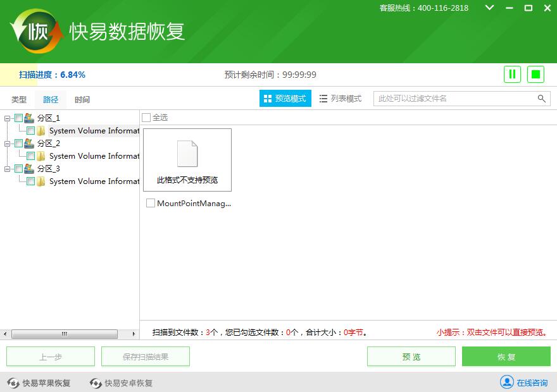Stop the scan with the stop icon

pyautogui.click(x=535, y=74)
